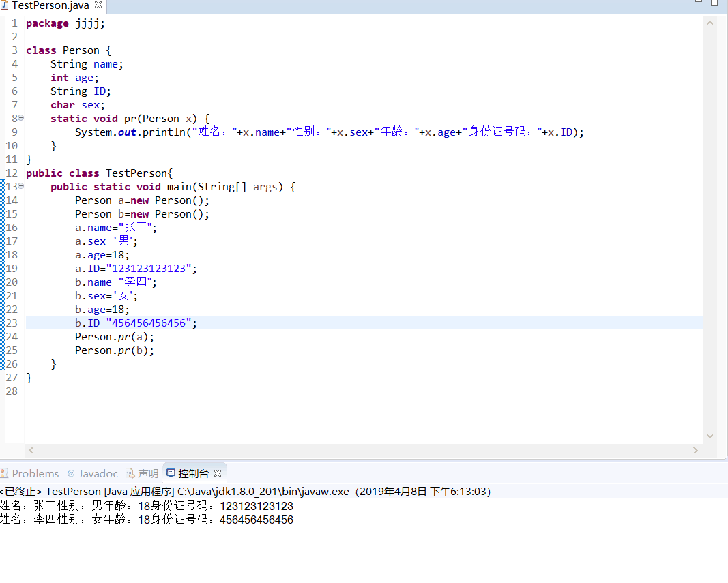Viewport: 728px width, 583px height.
Task: Click the 'Person.pr(b);' call
Action: point(115,350)
